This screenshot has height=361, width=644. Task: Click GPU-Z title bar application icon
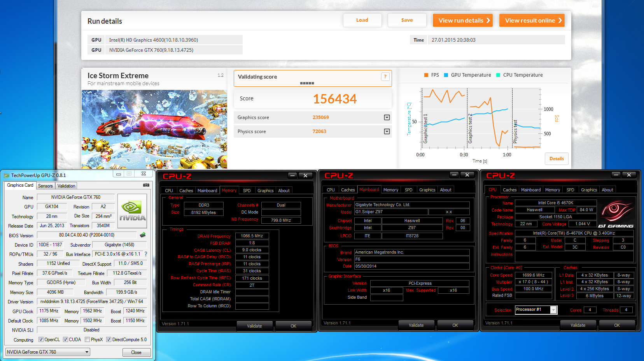pyautogui.click(x=6, y=175)
